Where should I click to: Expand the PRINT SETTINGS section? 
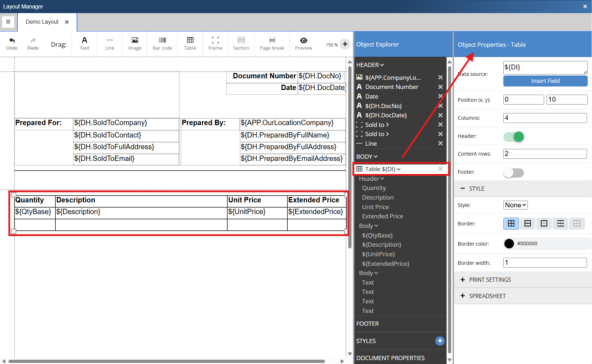tap(490, 280)
